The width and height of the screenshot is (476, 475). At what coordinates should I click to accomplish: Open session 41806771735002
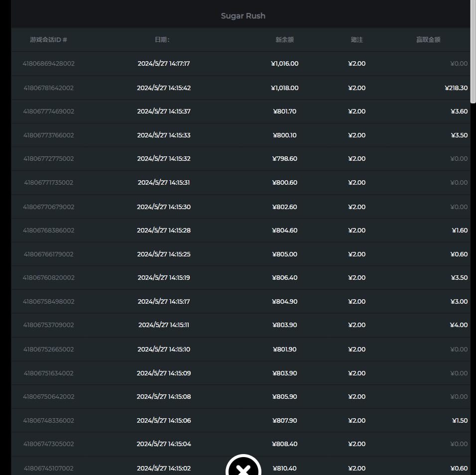[49, 182]
